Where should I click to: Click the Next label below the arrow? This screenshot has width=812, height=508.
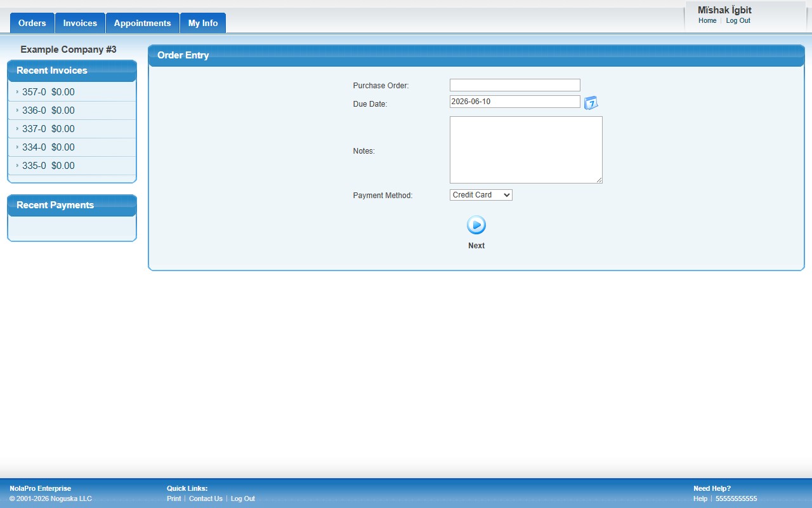tap(476, 246)
